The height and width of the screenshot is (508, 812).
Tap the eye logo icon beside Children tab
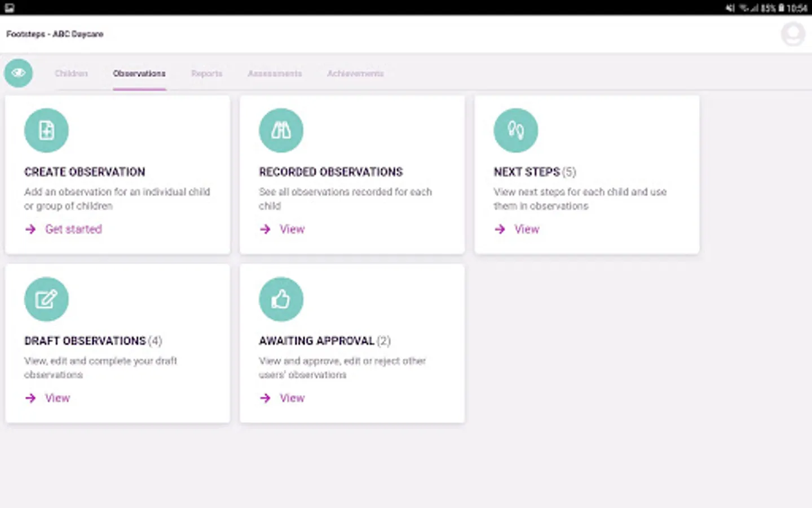pyautogui.click(x=19, y=73)
